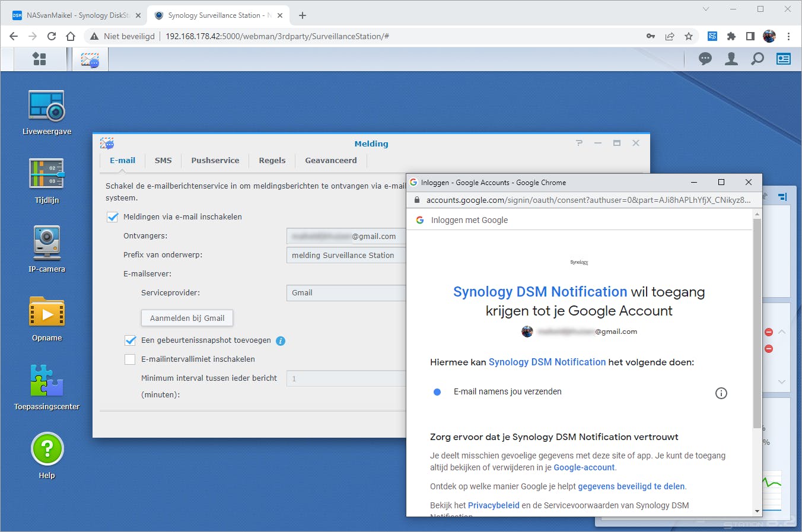Viewport: 802px width, 532px height.
Task: Expand the widget section with the down chevron
Action: (x=782, y=382)
